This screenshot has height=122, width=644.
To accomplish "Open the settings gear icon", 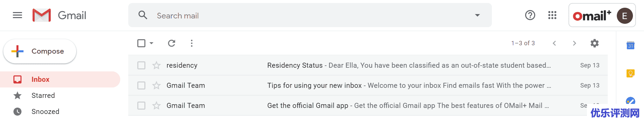I will coord(595,43).
